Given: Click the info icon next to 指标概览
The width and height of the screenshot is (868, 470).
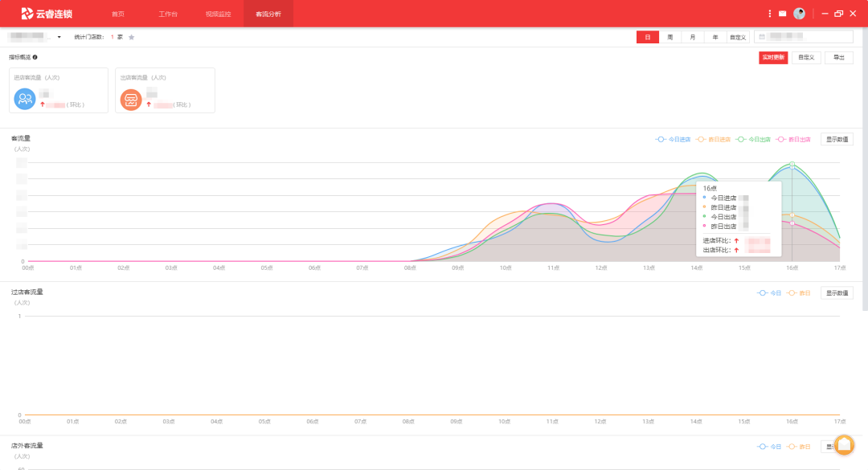Looking at the screenshot, I should (x=35, y=57).
